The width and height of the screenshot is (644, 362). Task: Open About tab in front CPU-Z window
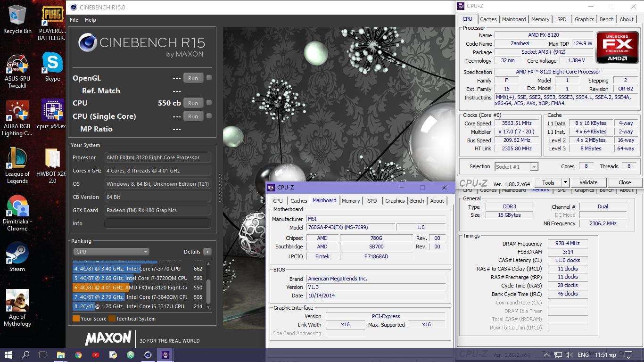click(437, 201)
